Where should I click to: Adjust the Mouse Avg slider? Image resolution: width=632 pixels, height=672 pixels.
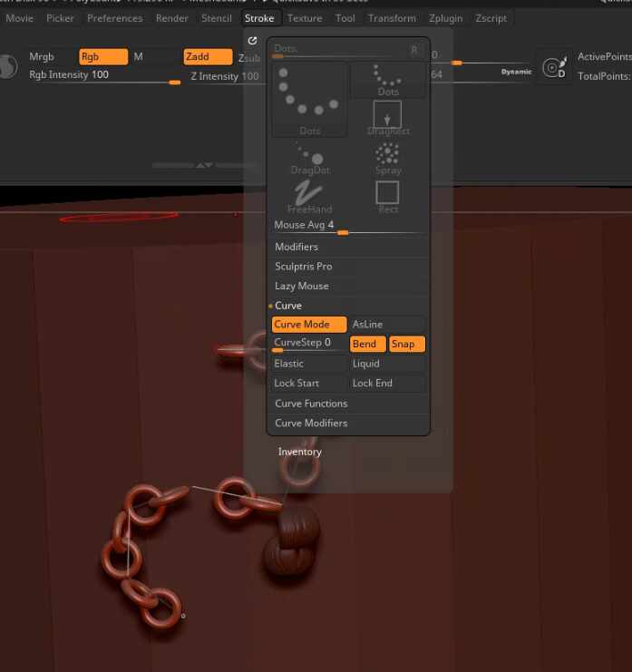pos(348,227)
